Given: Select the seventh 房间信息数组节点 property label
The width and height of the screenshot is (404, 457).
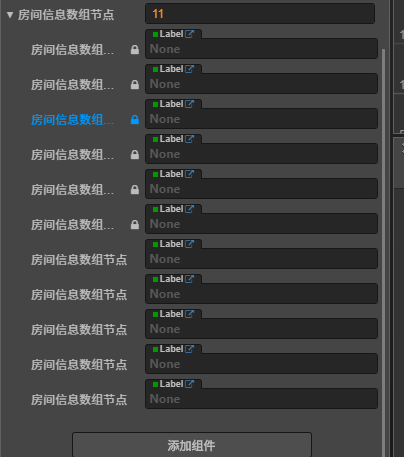Looking at the screenshot, I should [79, 260].
